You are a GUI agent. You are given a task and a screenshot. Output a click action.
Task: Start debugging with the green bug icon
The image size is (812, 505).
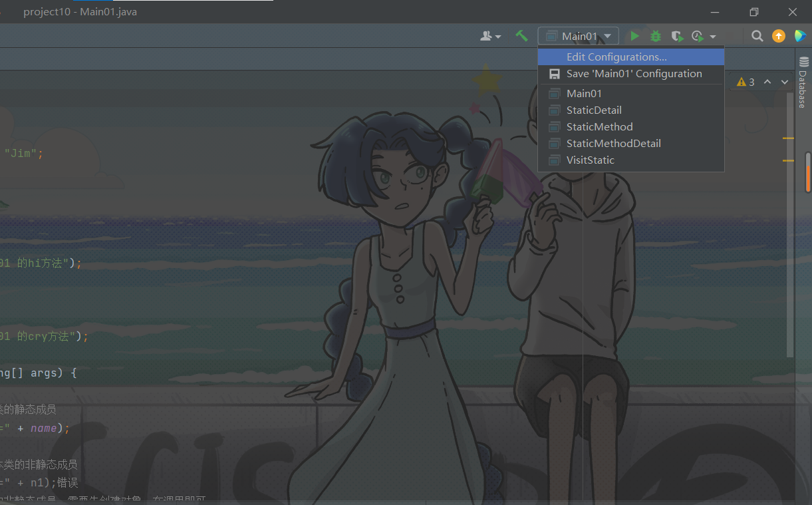click(656, 36)
